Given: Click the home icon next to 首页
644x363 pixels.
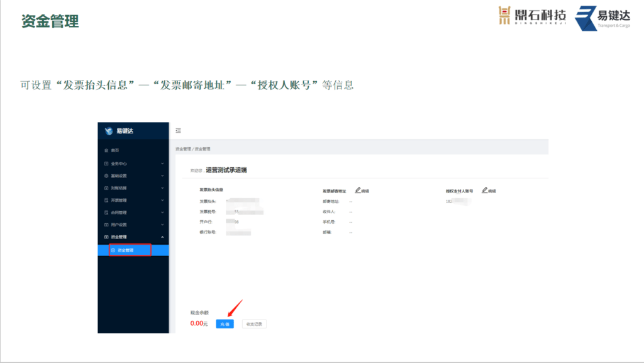Looking at the screenshot, I should click(106, 150).
